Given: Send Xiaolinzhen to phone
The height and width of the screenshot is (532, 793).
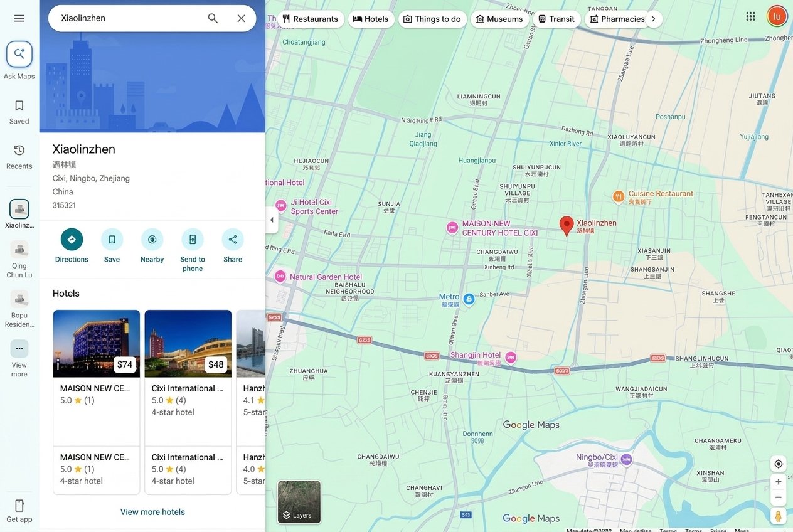Looking at the screenshot, I should tap(193, 250).
